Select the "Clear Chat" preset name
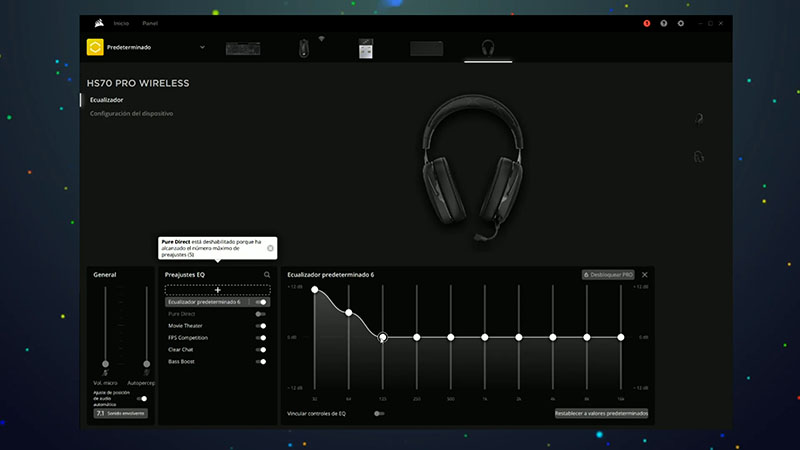 pos(181,349)
